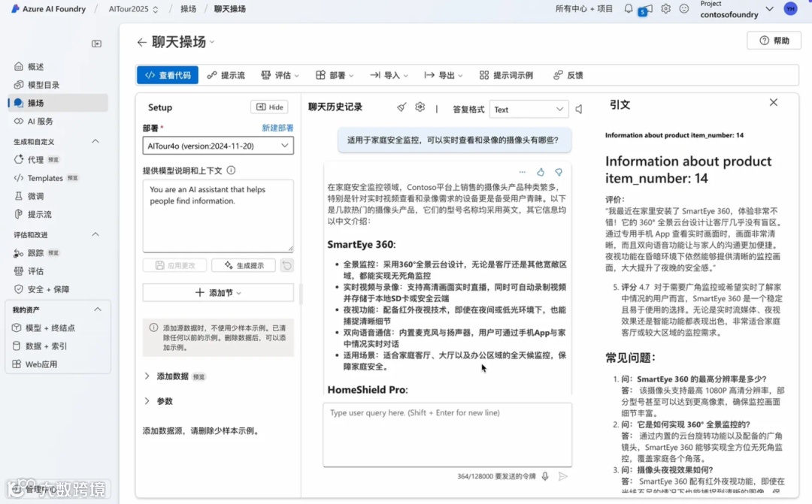
Task: Collapse the 评估和改进 section
Action: [95, 234]
